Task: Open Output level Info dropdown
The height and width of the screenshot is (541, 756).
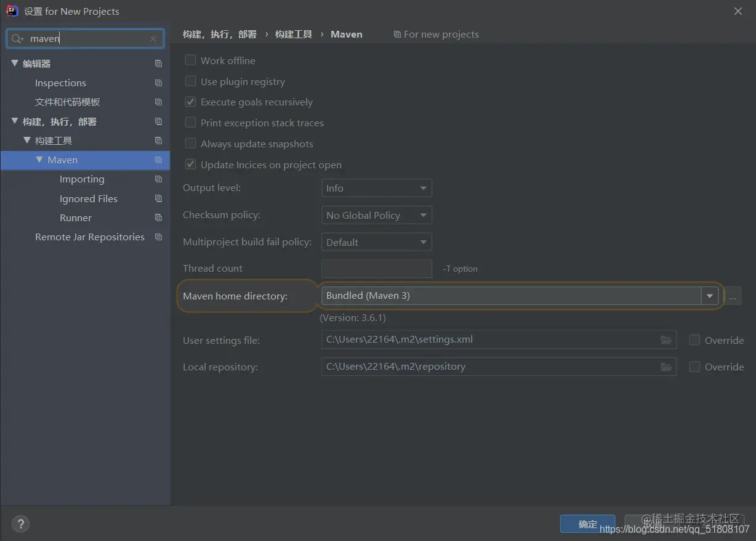Action: (377, 188)
